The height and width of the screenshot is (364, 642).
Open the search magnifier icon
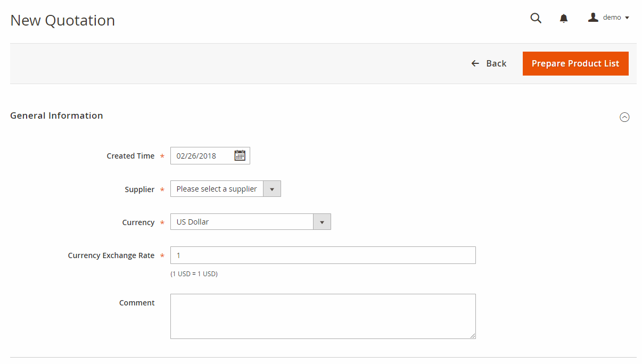pyautogui.click(x=536, y=18)
